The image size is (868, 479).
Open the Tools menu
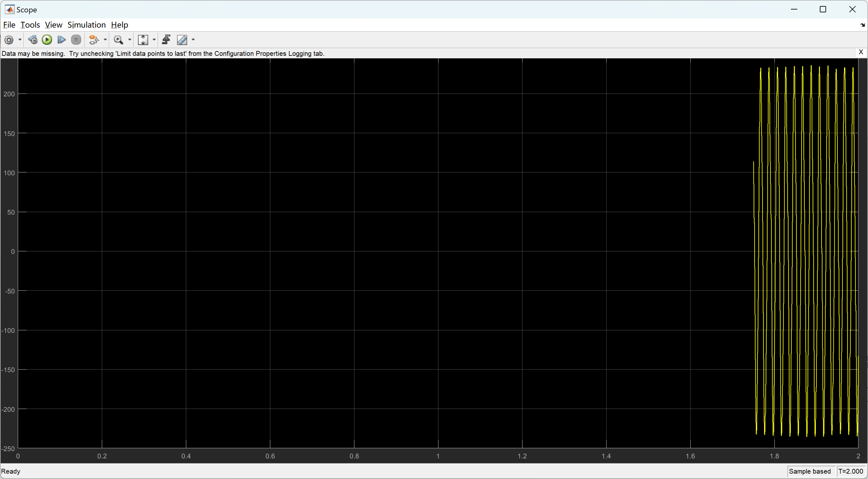click(x=30, y=25)
